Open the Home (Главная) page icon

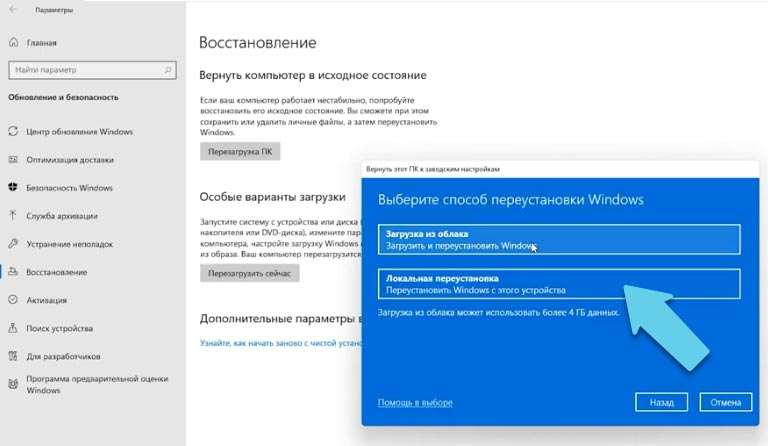click(x=14, y=43)
